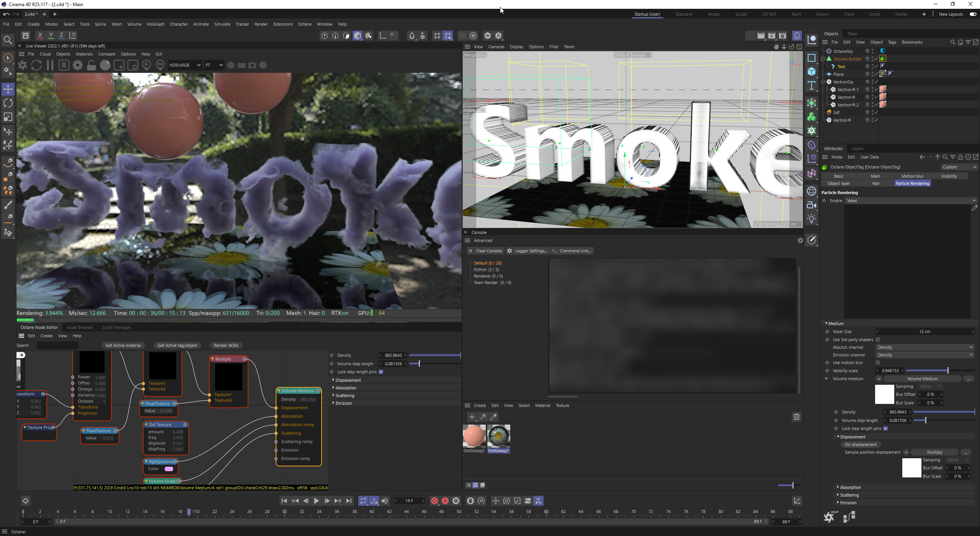980x536 pixels.
Task: Enable Use 3rd party shaders checkbox
Action: 878,340
